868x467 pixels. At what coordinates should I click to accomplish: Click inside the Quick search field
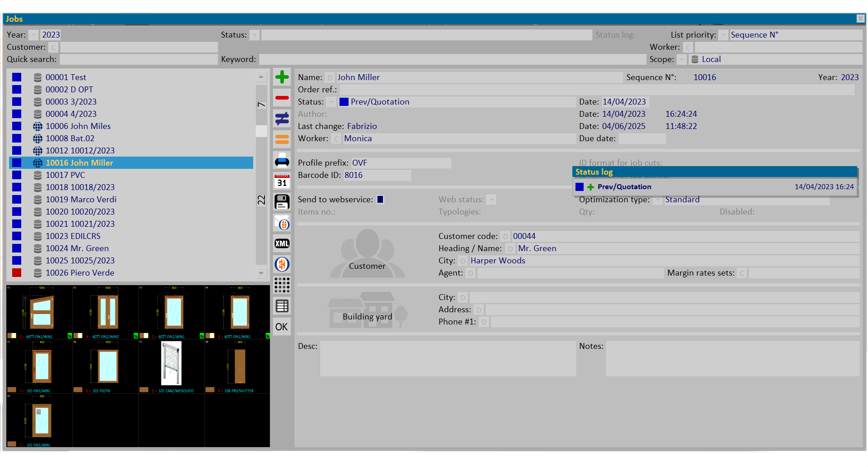pos(138,59)
